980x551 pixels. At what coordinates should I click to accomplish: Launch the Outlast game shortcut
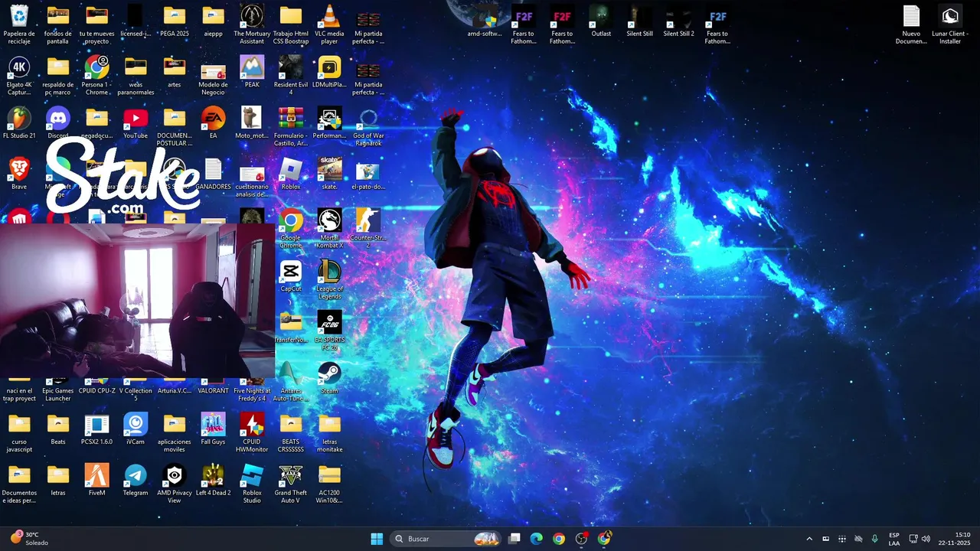click(601, 21)
